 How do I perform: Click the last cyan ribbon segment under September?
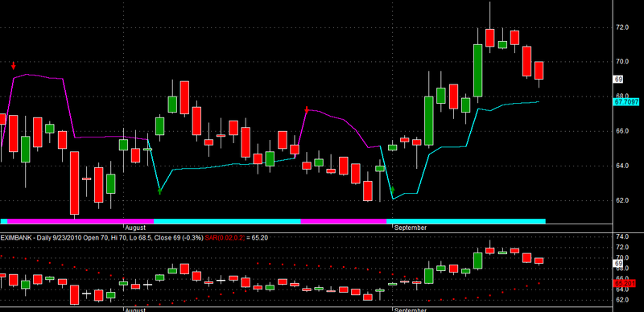[x=466, y=221]
